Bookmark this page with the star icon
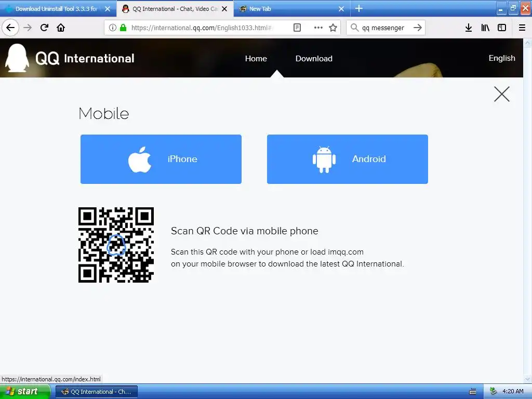Viewport: 532px width, 399px height. tap(333, 28)
